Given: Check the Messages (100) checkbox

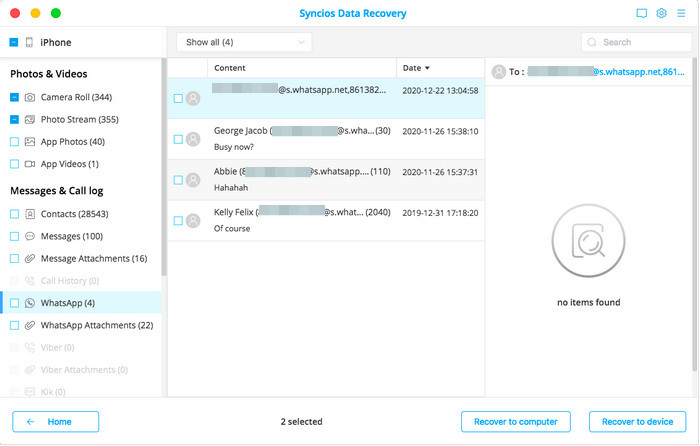Looking at the screenshot, I should point(14,236).
